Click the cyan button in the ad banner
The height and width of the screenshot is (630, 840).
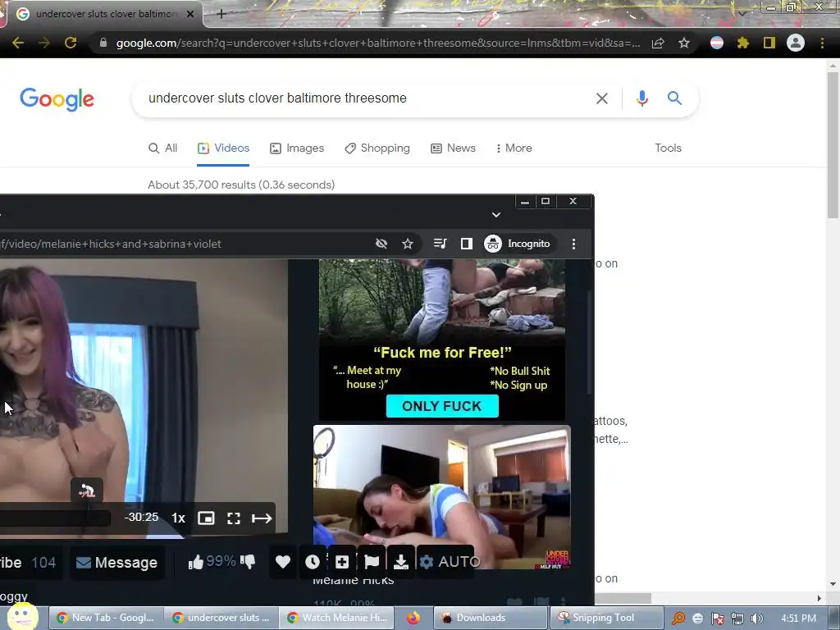pos(442,406)
